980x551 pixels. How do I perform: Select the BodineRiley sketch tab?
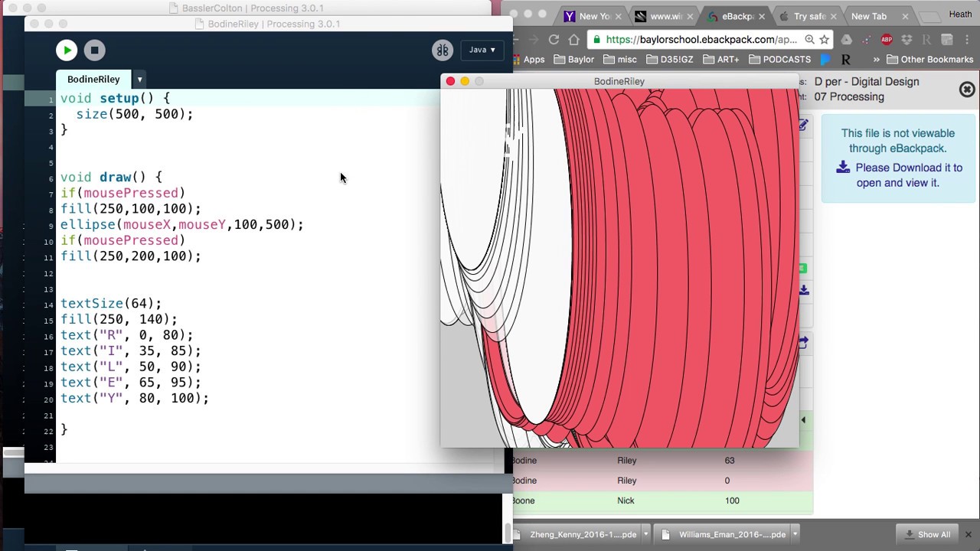click(93, 80)
